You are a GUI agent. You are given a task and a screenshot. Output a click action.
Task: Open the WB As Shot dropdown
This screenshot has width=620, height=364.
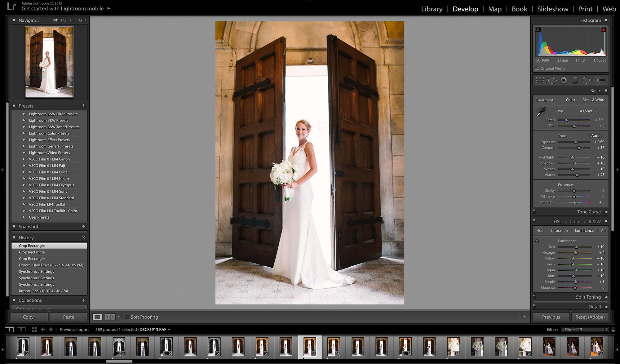pos(588,111)
